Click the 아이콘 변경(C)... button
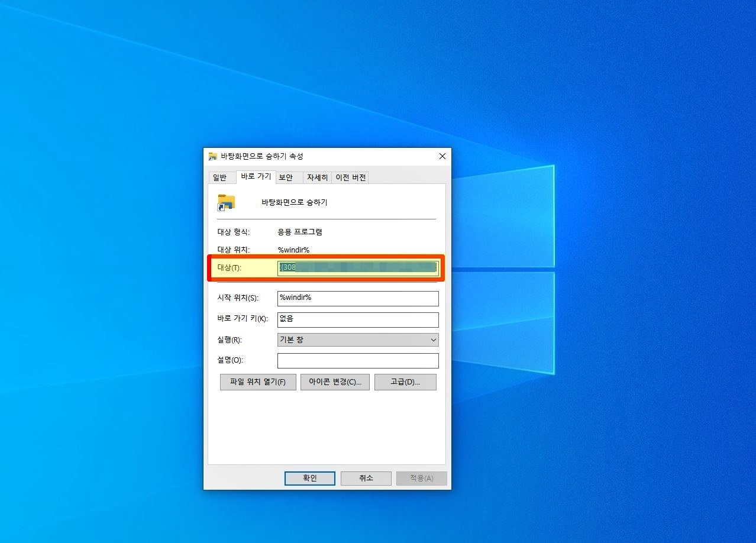This screenshot has width=756, height=543. click(x=335, y=382)
